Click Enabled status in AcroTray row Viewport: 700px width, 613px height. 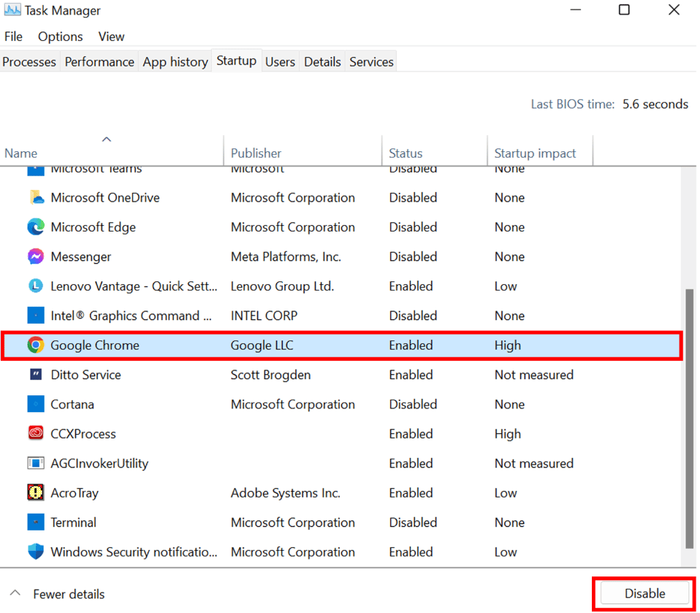pos(411,493)
